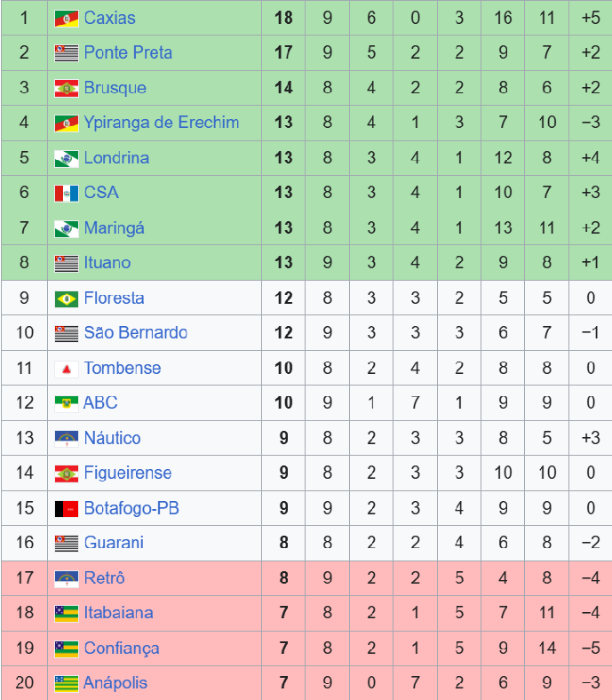The height and width of the screenshot is (700, 612).
Task: Go to the Retrô team page
Action: tap(105, 577)
